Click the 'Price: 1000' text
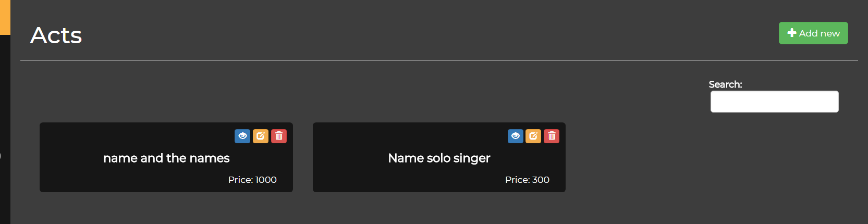Screen dimensions: 868x224 tap(252, 180)
